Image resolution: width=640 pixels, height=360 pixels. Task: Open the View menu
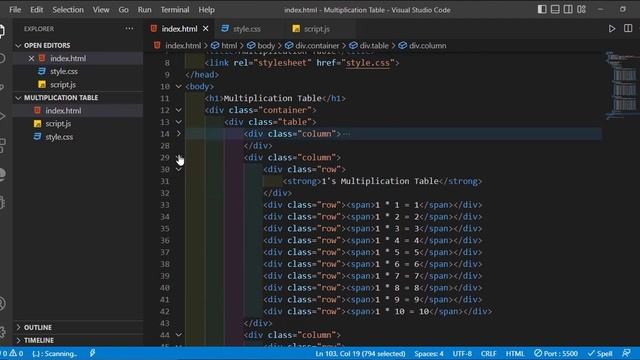(100, 9)
